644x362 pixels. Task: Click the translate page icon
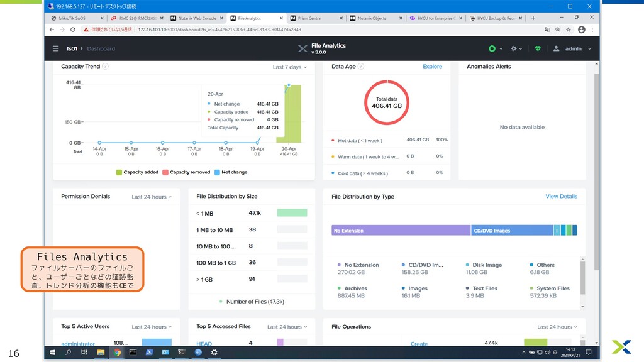547,30
